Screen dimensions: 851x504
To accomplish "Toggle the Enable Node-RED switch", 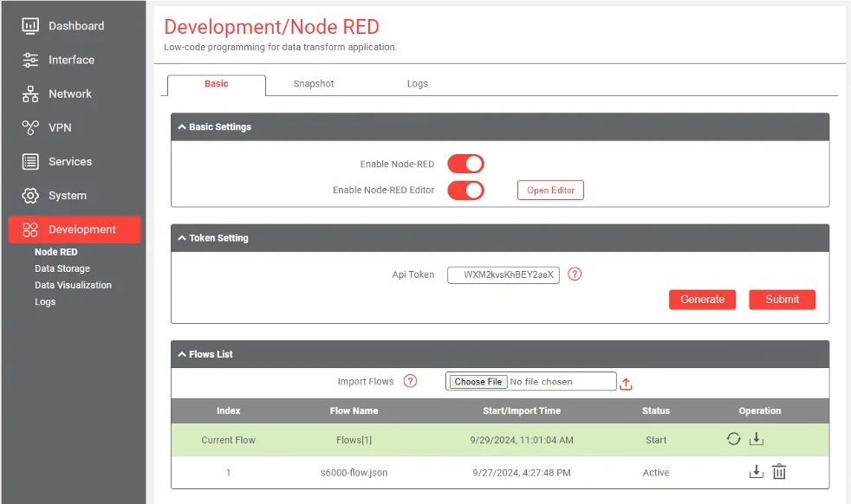I will [x=465, y=164].
